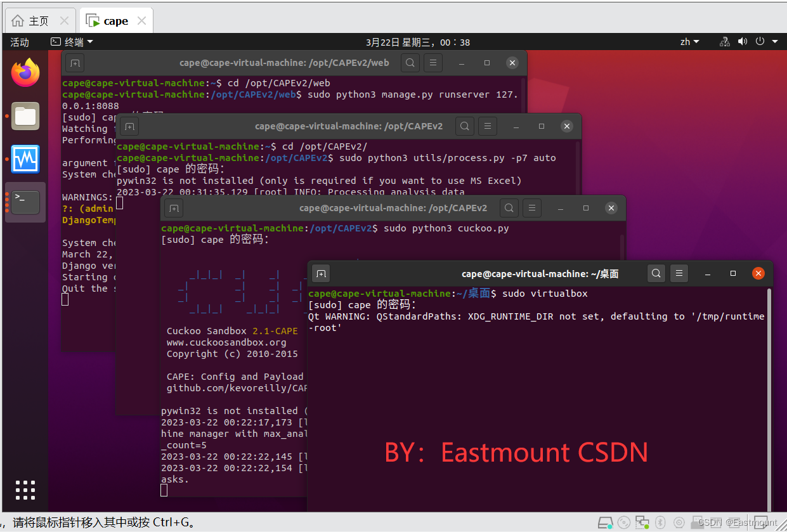Click the power icon in top bar
This screenshot has width=787, height=532.
pos(760,42)
